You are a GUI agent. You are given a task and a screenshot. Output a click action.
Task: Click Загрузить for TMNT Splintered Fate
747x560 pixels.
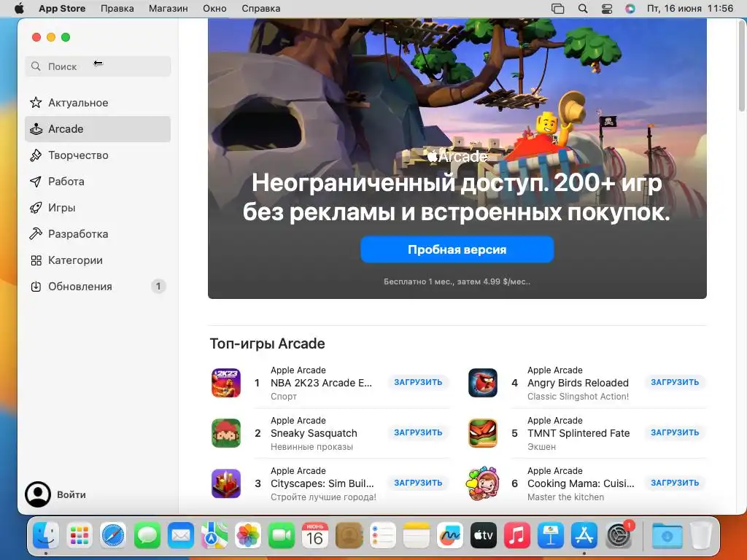tap(675, 432)
